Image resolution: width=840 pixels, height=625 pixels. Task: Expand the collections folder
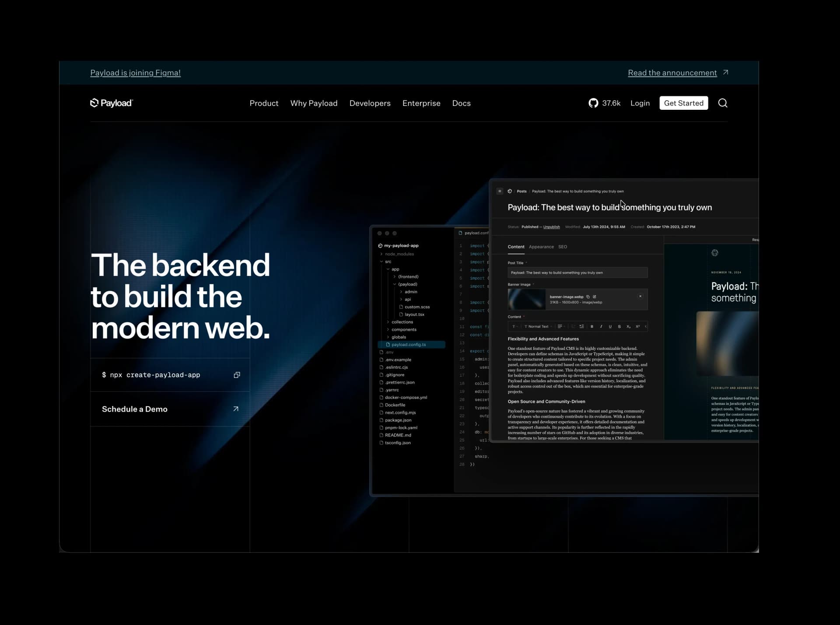(x=388, y=322)
